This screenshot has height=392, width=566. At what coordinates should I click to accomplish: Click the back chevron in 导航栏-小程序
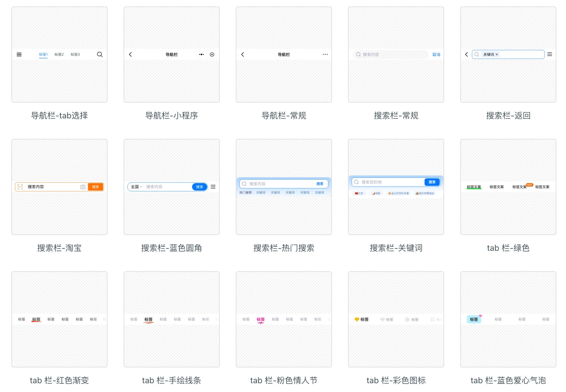(x=130, y=54)
